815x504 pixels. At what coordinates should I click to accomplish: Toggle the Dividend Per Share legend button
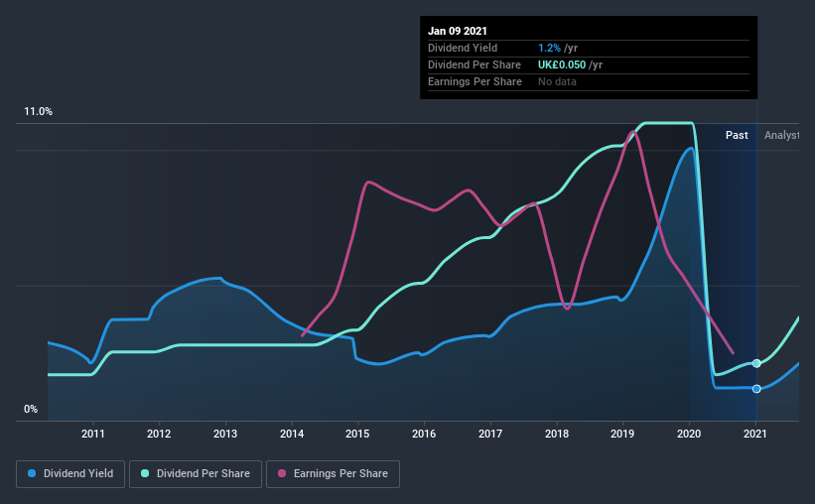click(196, 474)
